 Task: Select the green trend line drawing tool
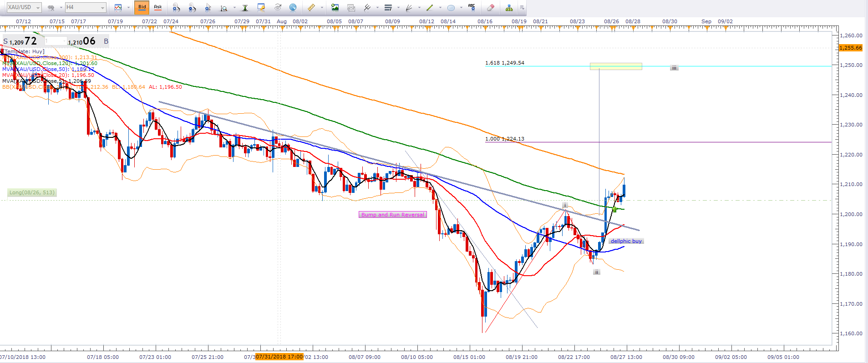click(429, 7)
